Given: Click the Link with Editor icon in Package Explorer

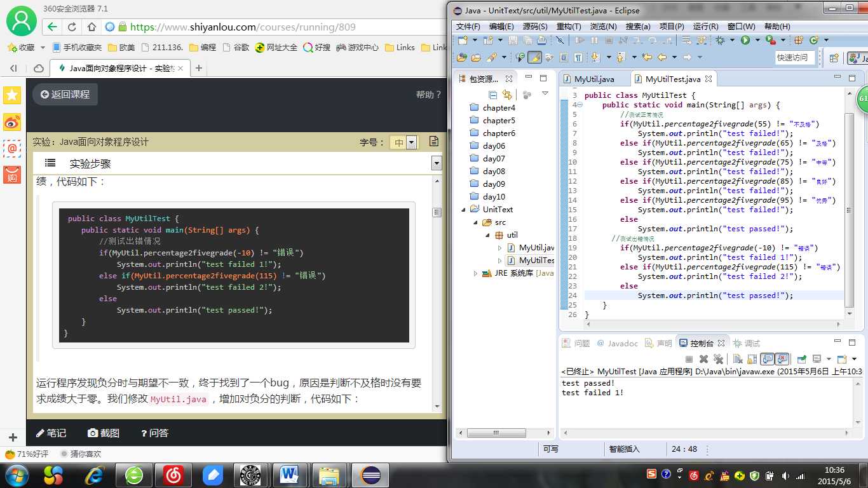Looking at the screenshot, I should pos(507,95).
